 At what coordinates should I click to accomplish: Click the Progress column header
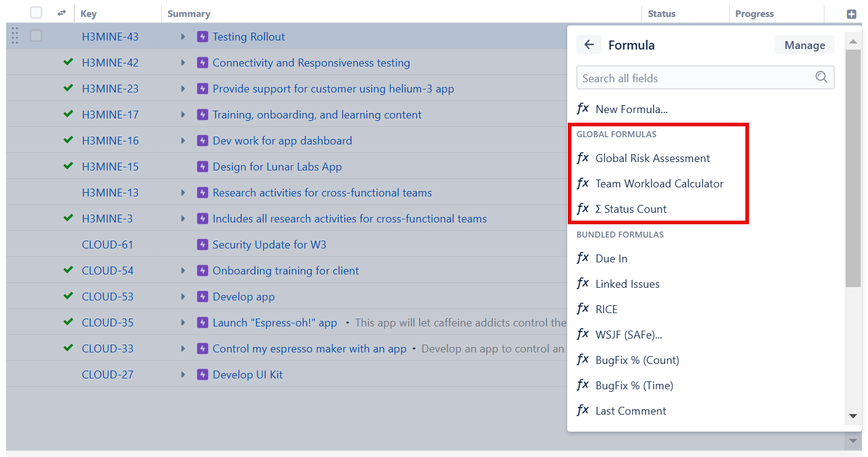point(754,13)
